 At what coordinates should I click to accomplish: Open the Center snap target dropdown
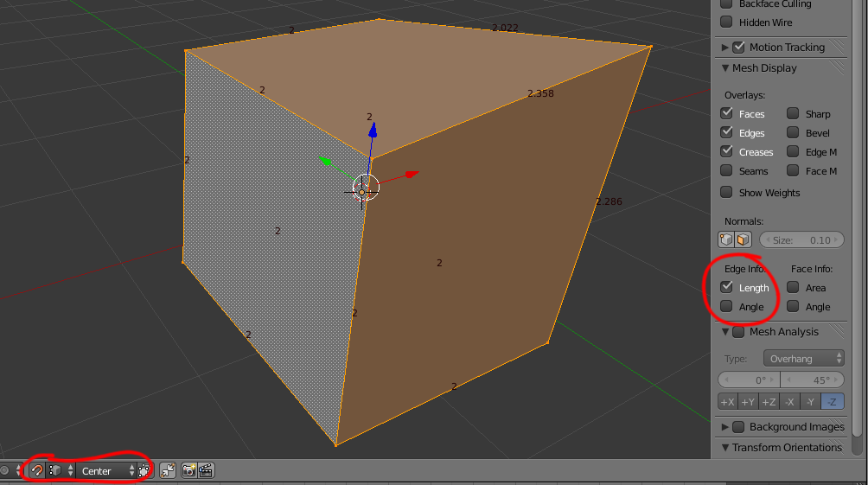[x=105, y=470]
